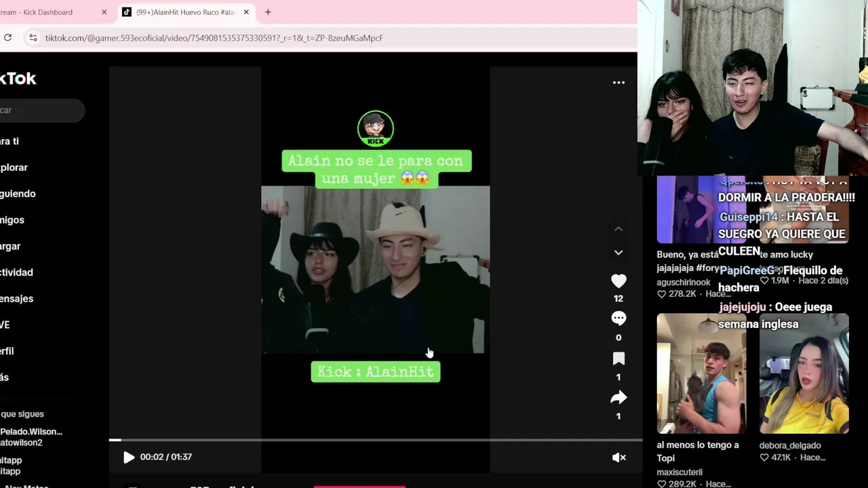
Task: Click the 289.2K likes count
Action: (682, 484)
